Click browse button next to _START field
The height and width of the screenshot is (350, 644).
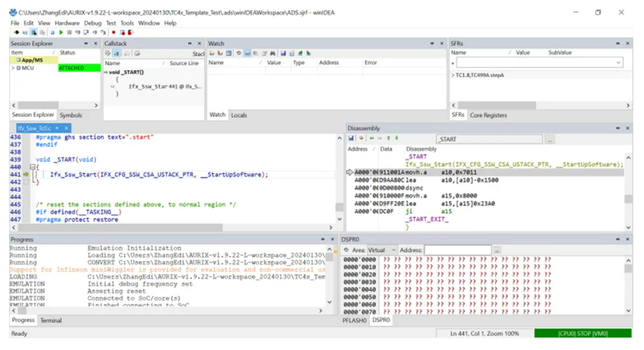549,139
